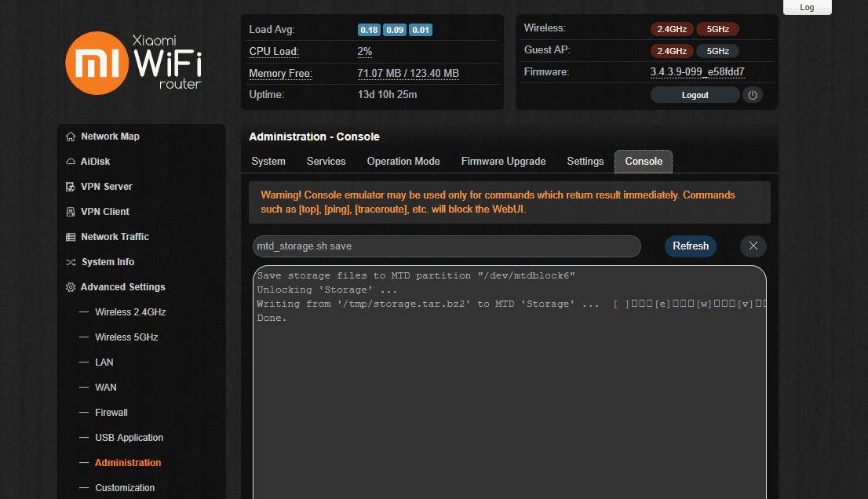The image size is (868, 499).
Task: Switch to the Firmware Upgrade tab
Action: [503, 161]
